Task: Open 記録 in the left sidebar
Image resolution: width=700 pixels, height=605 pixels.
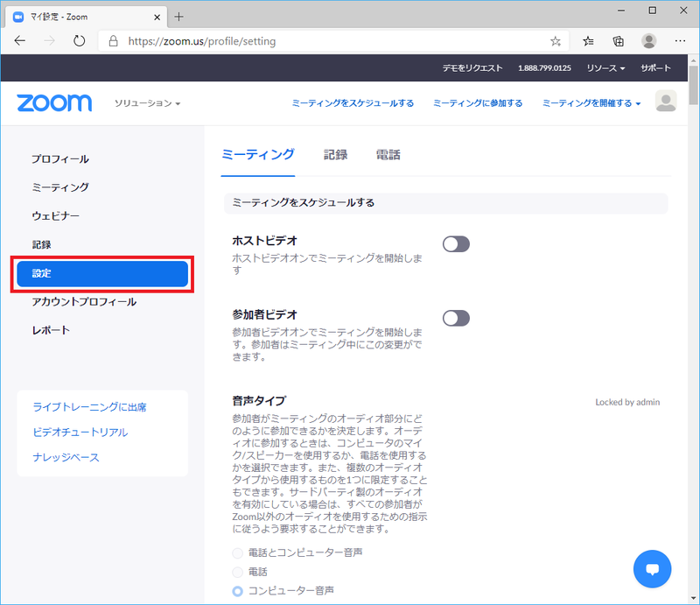Action: click(41, 245)
